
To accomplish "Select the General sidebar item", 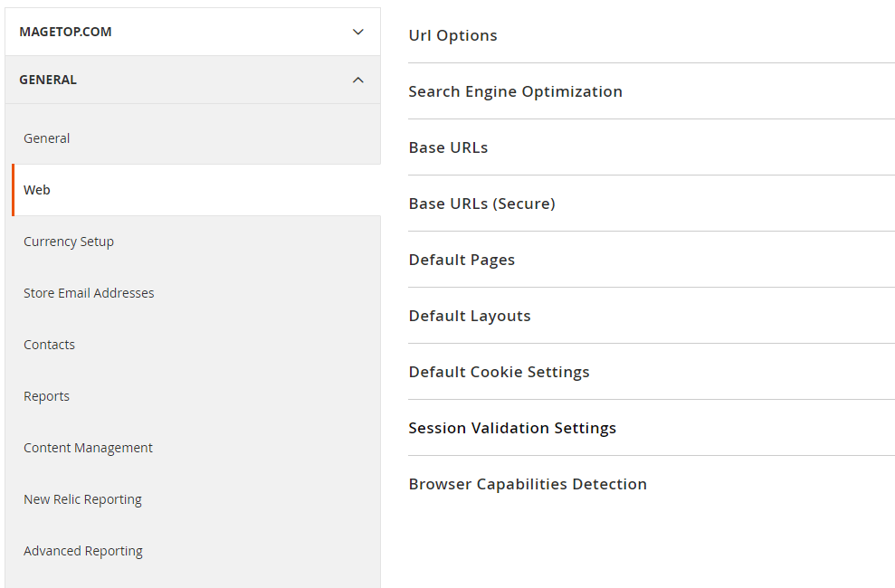I will (x=47, y=138).
